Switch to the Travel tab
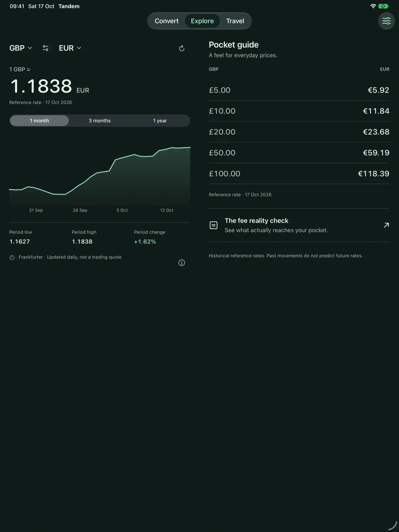This screenshot has width=399, height=532. pyautogui.click(x=235, y=21)
